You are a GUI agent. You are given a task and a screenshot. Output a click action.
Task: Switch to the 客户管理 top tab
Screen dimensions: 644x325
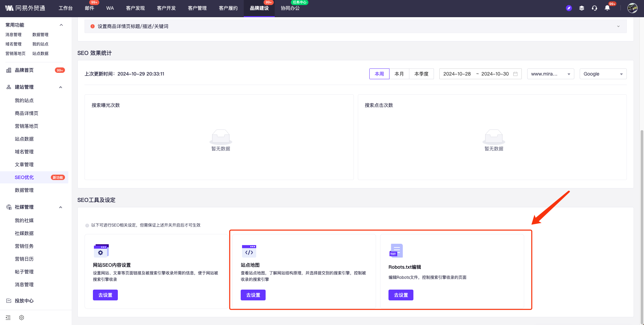[197, 8]
